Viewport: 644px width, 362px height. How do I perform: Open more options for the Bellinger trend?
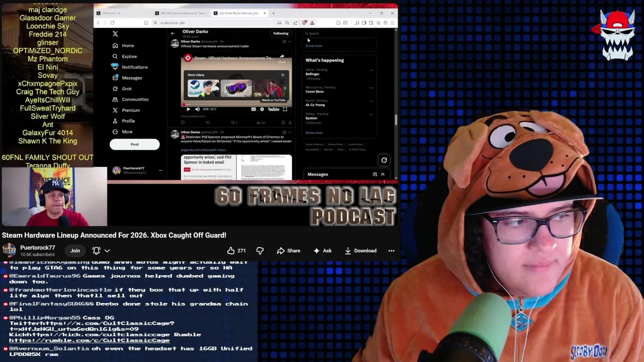click(x=371, y=70)
